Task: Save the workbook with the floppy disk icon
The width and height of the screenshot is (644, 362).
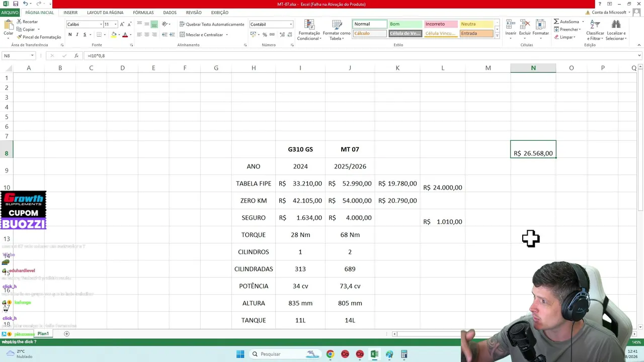Action: 16,4
